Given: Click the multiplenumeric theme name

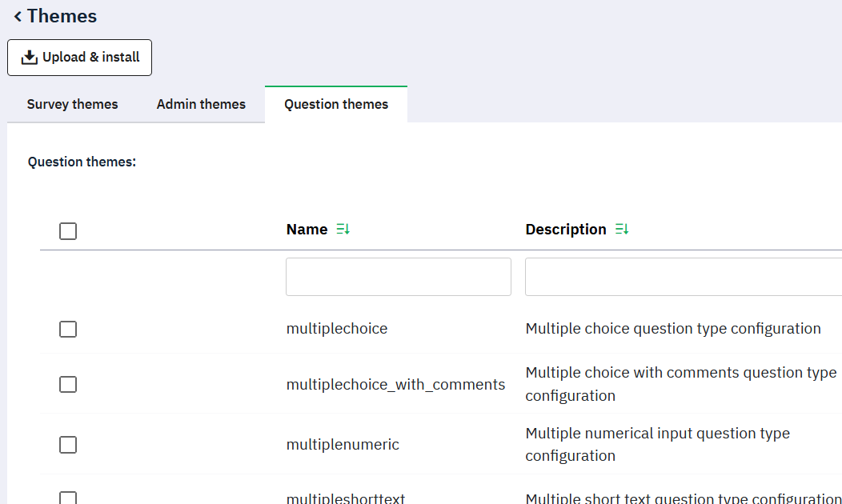Looking at the screenshot, I should coord(343,445).
